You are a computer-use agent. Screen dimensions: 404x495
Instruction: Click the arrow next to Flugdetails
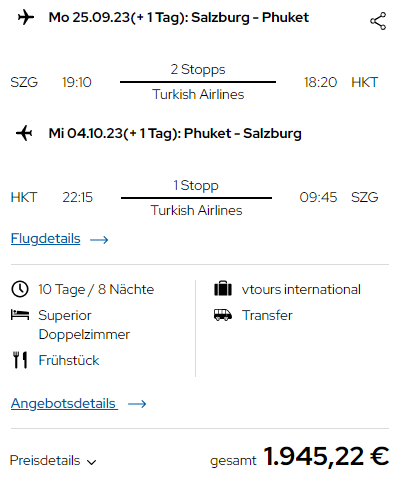pos(99,240)
